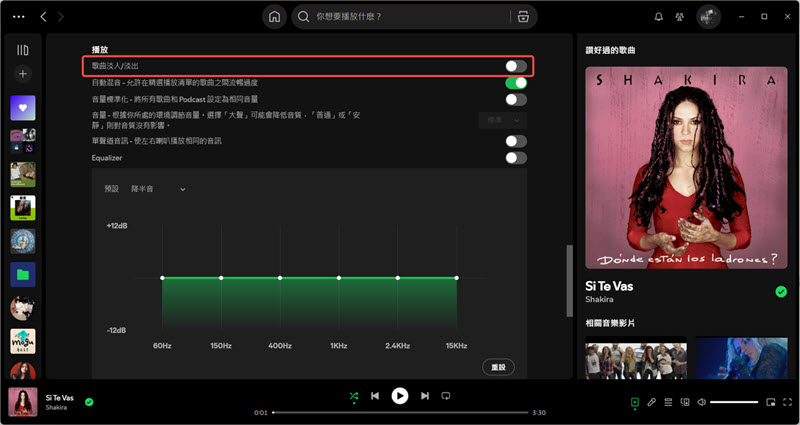Play first related music video thumbnail

coord(636,358)
